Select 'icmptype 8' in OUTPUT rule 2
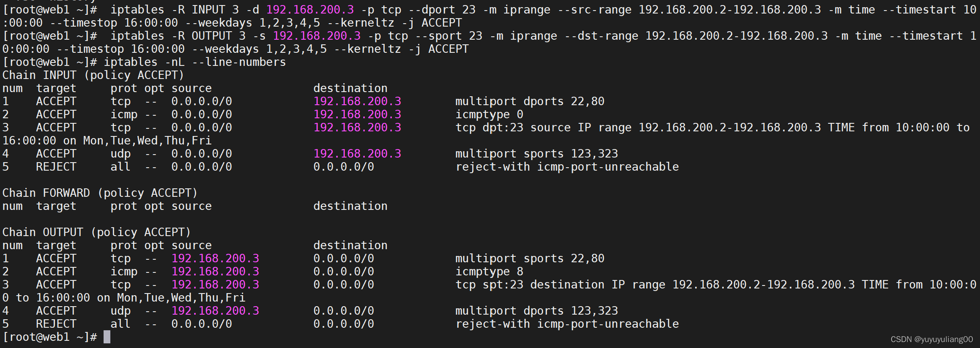980x348 pixels. pyautogui.click(x=489, y=272)
